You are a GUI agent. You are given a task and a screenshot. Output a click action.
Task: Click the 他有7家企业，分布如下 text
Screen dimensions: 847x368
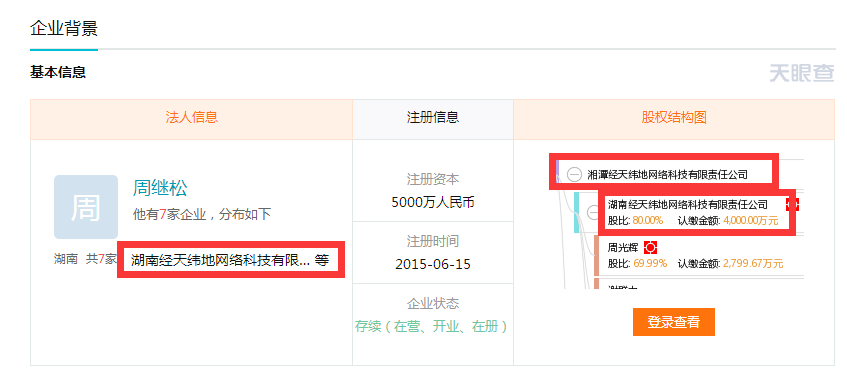pyautogui.click(x=202, y=215)
